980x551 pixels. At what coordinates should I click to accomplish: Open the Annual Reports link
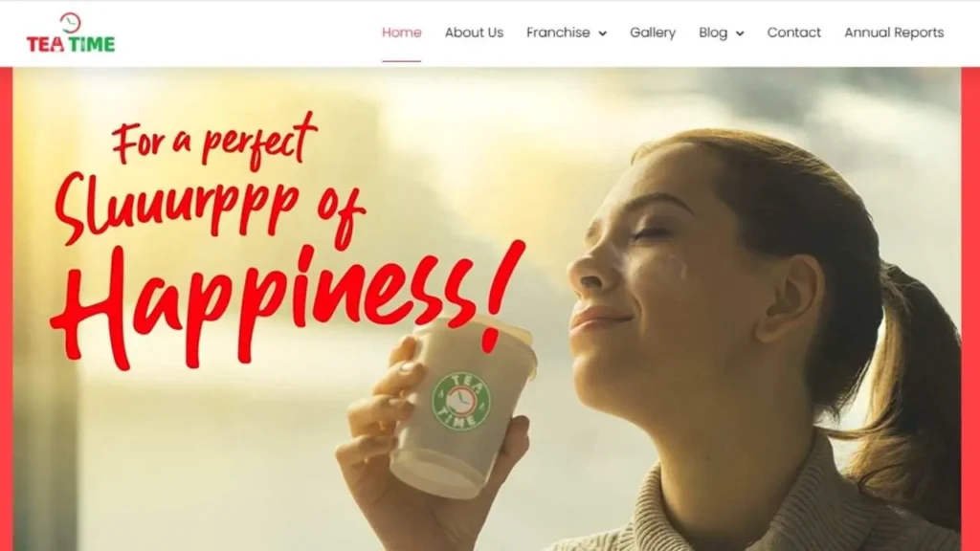click(894, 33)
